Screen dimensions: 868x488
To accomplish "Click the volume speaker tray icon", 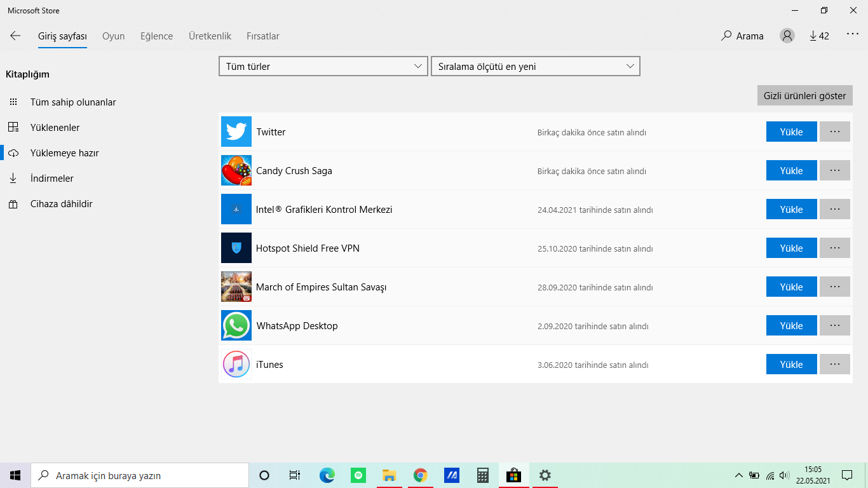I will (784, 475).
